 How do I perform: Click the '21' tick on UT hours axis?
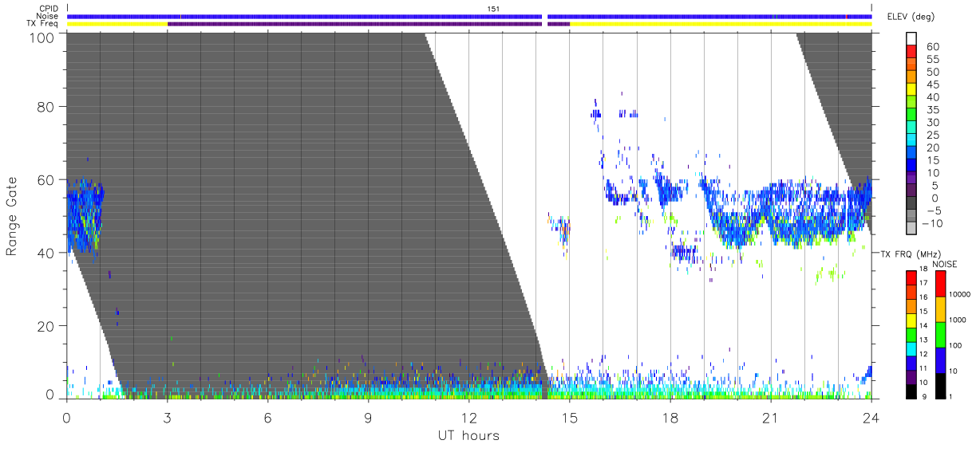pyautogui.click(x=770, y=417)
